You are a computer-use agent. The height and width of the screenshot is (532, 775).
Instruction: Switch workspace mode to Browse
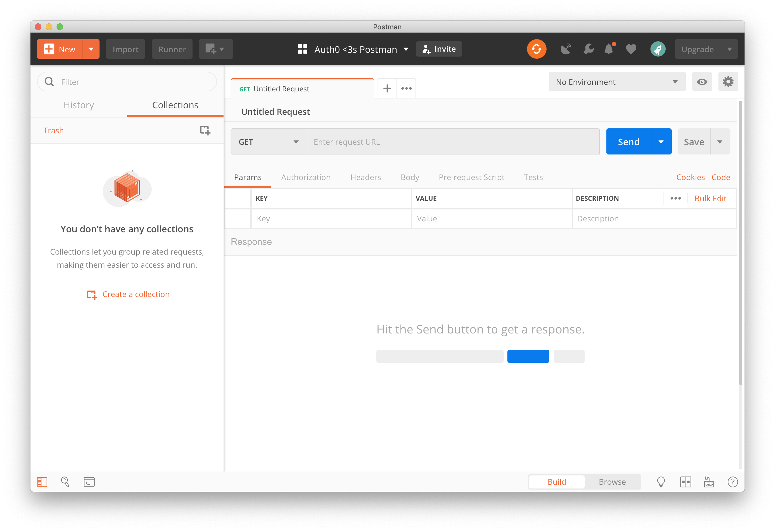coord(612,482)
